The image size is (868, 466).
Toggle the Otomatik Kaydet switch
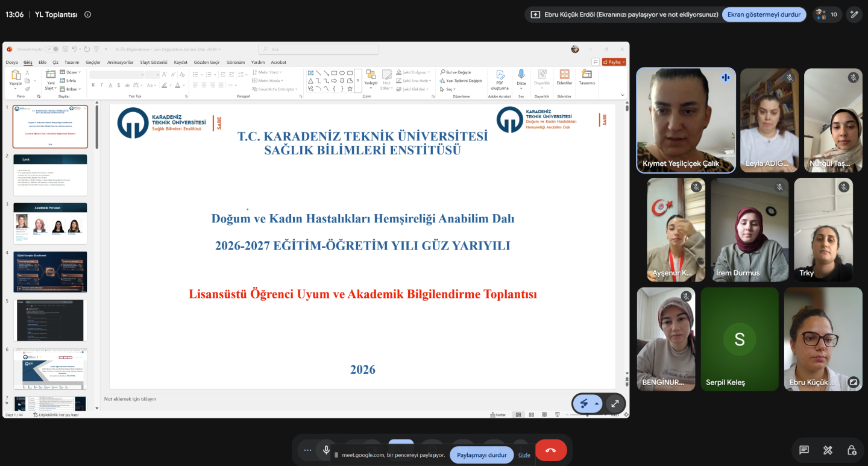tap(52, 49)
